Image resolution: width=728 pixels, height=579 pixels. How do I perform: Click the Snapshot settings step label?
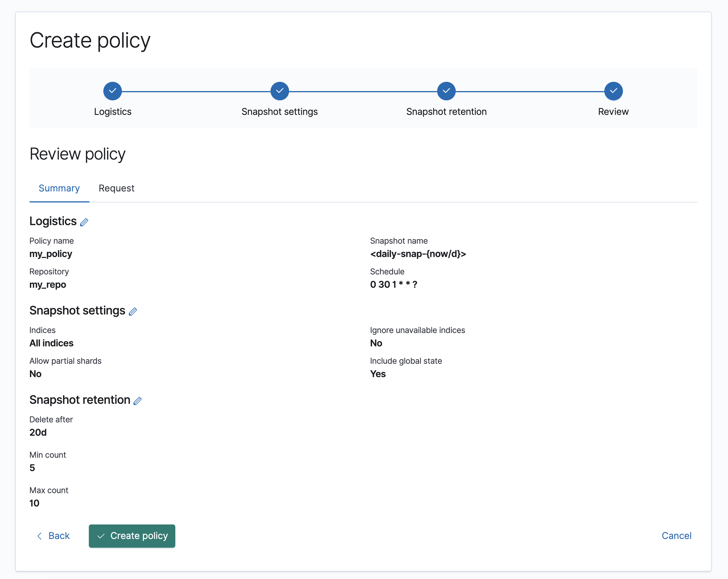click(280, 112)
